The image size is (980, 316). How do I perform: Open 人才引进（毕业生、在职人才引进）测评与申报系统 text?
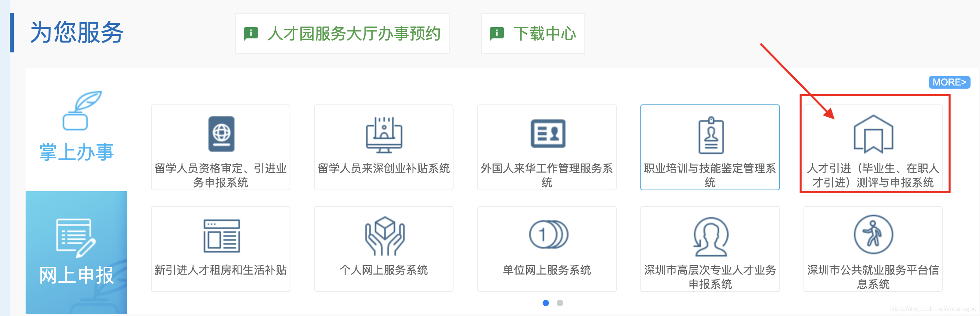tap(873, 175)
